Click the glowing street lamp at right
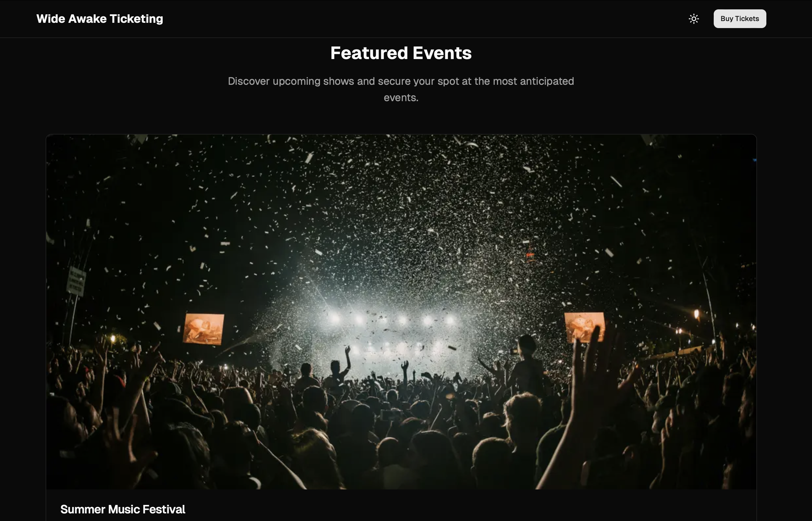 coord(696,314)
